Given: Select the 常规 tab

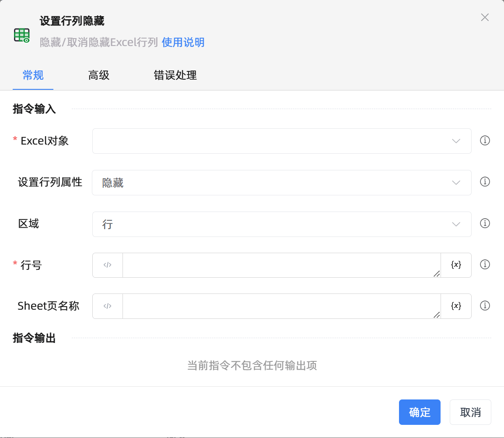Looking at the screenshot, I should 33,75.
